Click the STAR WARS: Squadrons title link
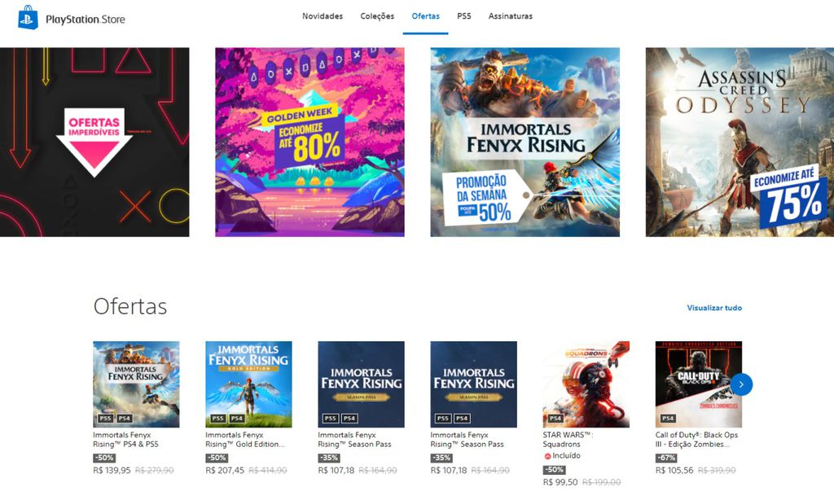 tap(568, 440)
